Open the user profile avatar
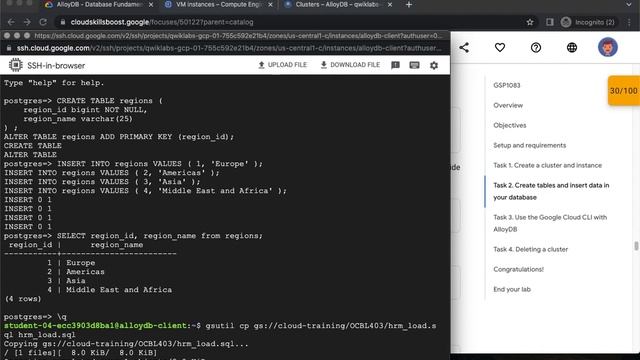The height and width of the screenshot is (360, 640). (x=608, y=47)
